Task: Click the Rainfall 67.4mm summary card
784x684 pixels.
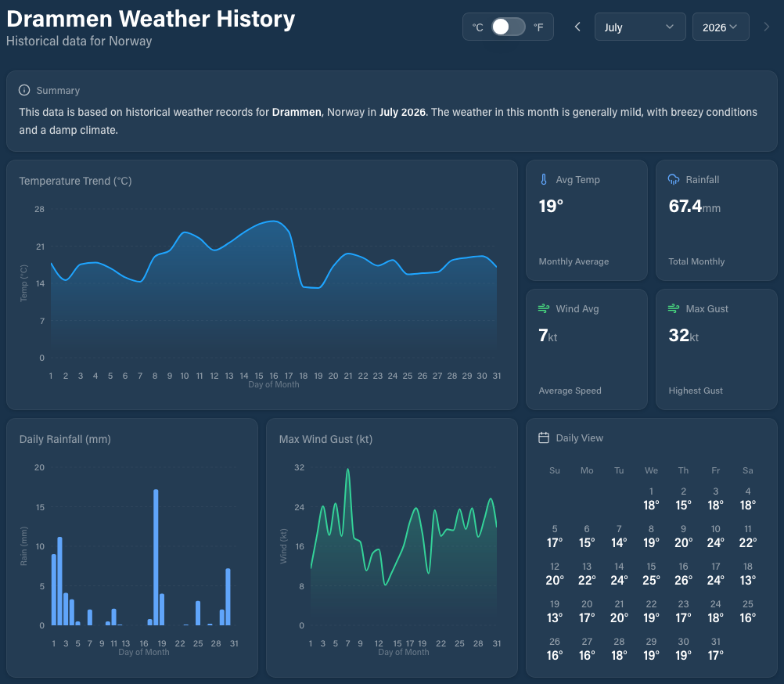Action: pos(716,220)
